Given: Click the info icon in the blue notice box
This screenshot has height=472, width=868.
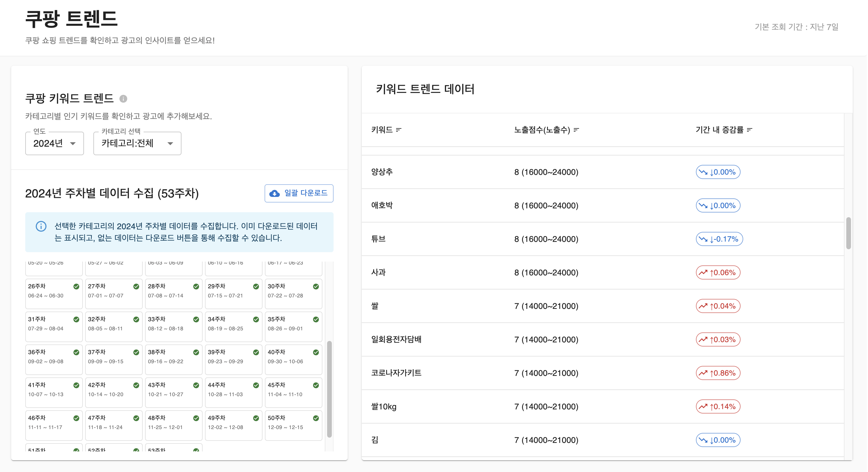Looking at the screenshot, I should point(41,226).
